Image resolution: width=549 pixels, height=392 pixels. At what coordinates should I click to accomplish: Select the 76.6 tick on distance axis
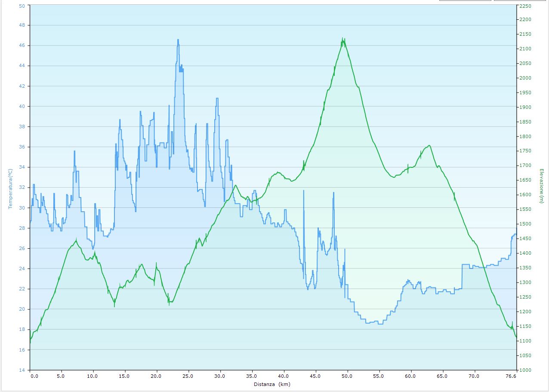pos(510,376)
